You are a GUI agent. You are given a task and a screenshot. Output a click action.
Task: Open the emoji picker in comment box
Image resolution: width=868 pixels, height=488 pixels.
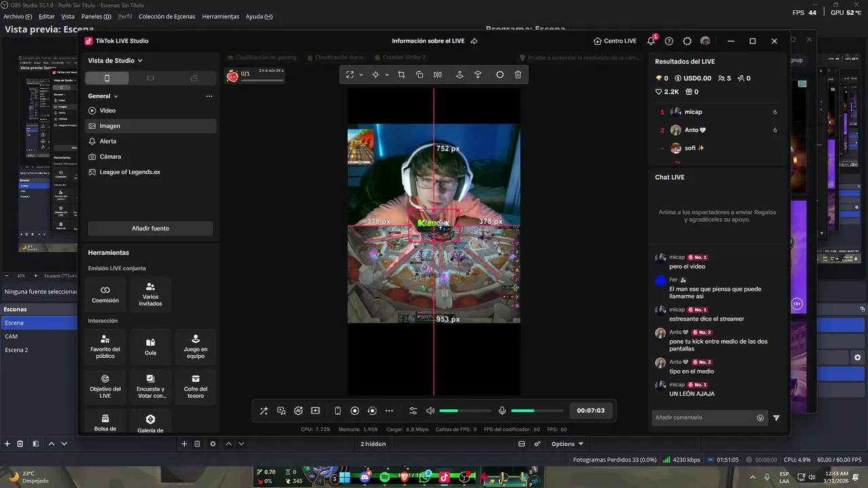(x=760, y=418)
